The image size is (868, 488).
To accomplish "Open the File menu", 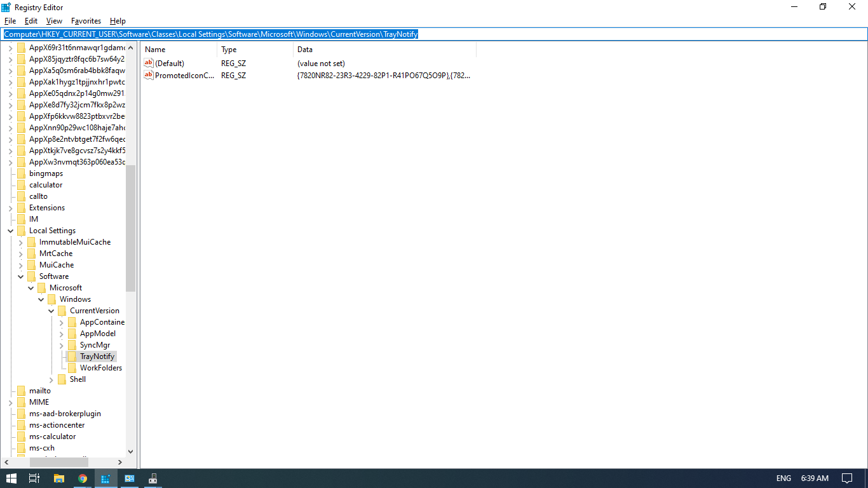I will pos(10,21).
